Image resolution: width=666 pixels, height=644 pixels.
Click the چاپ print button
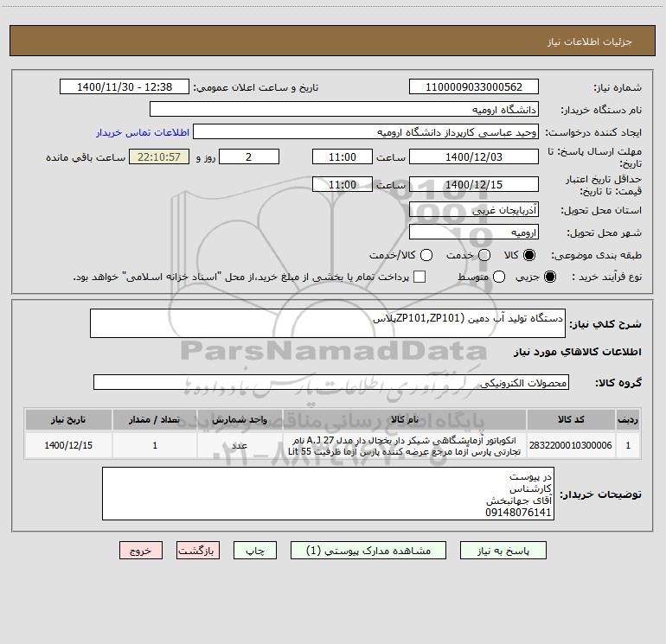(x=255, y=551)
